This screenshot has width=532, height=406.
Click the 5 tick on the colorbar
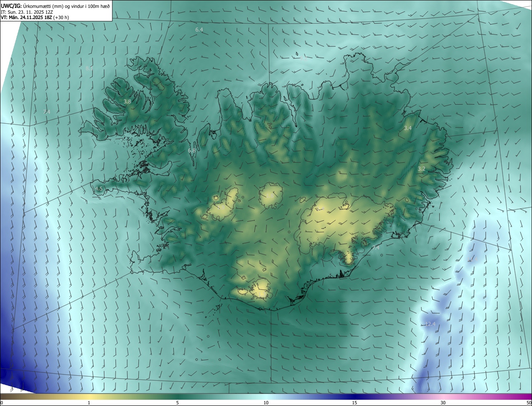click(x=177, y=403)
